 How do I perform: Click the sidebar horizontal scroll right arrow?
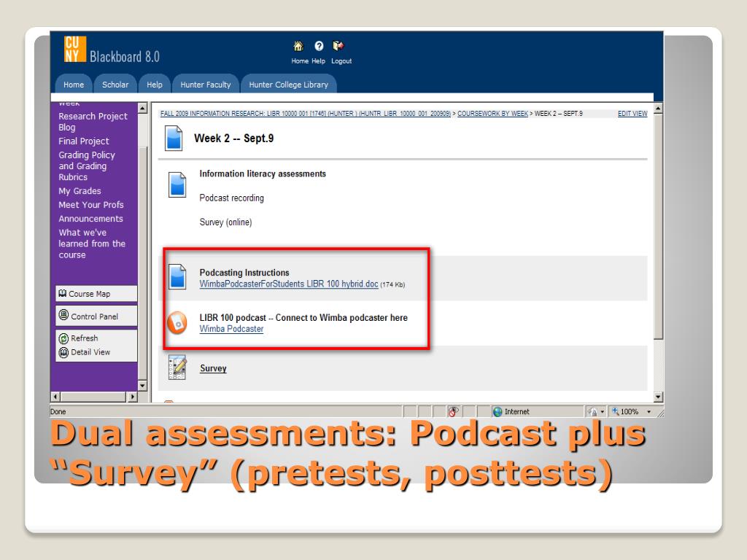point(133,397)
